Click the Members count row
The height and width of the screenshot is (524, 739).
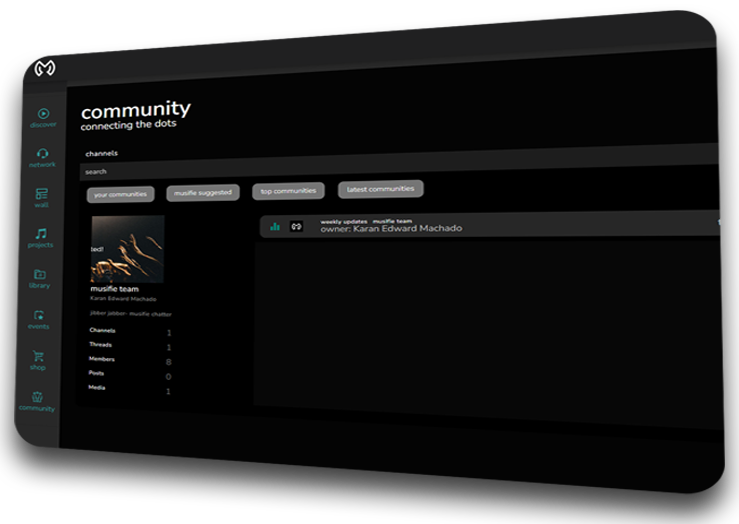click(x=130, y=360)
